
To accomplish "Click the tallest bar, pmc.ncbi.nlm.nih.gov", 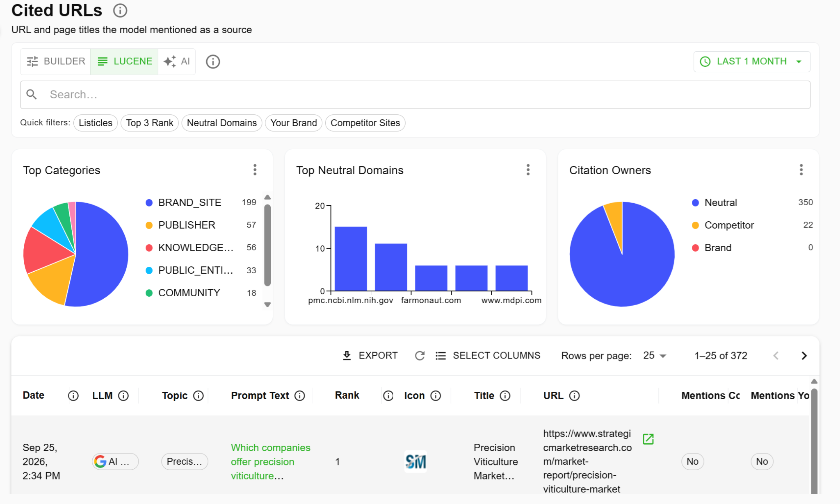I will [351, 259].
